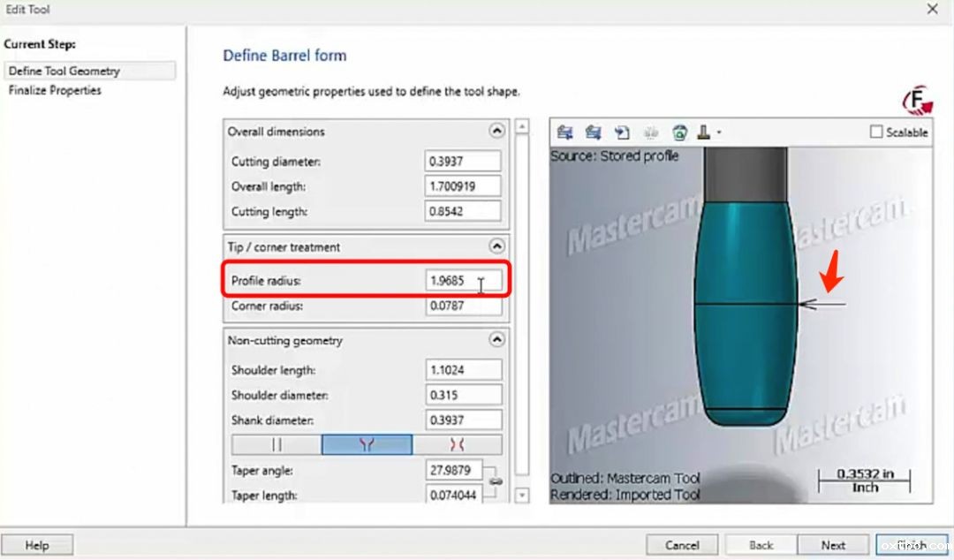This screenshot has height=560, width=954.
Task: Toggle the taper angle-length chain link icon
Action: [496, 481]
